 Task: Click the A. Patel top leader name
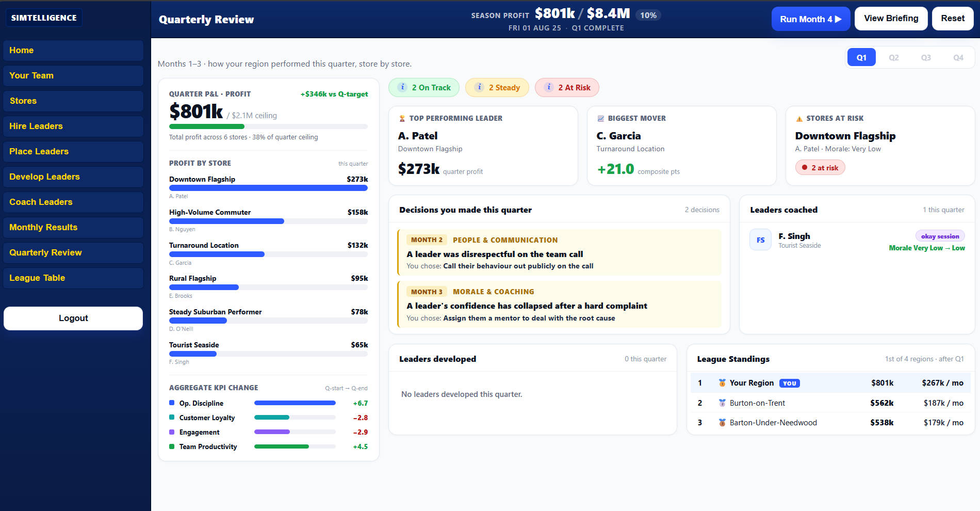[x=418, y=136]
